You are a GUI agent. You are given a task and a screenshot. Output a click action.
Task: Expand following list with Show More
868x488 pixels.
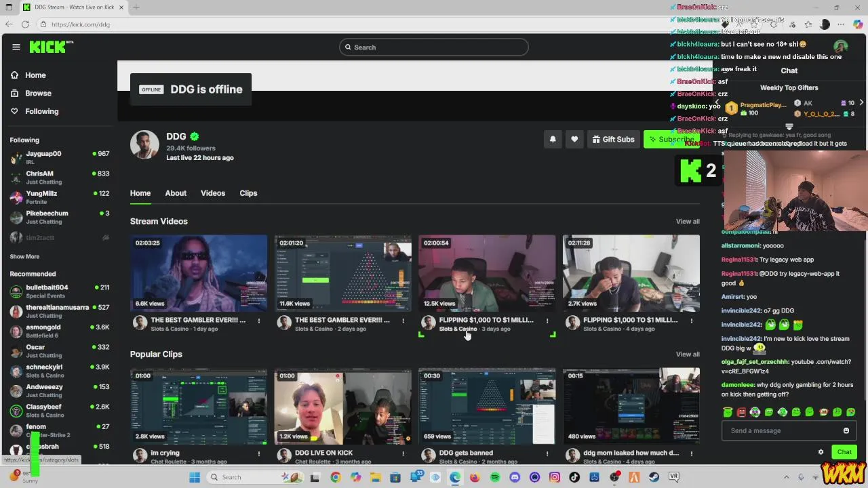pyautogui.click(x=24, y=257)
